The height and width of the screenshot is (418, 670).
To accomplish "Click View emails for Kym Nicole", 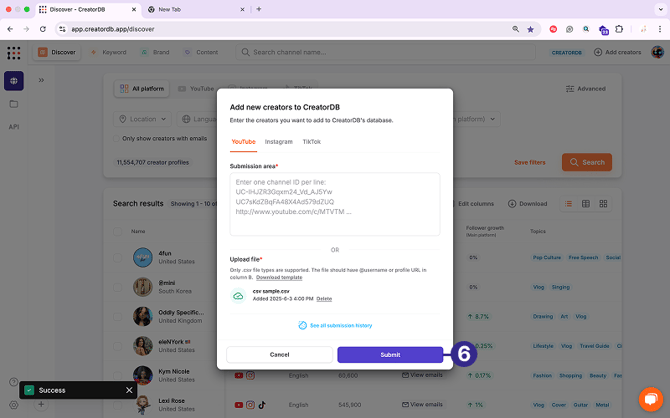I will tap(423, 375).
